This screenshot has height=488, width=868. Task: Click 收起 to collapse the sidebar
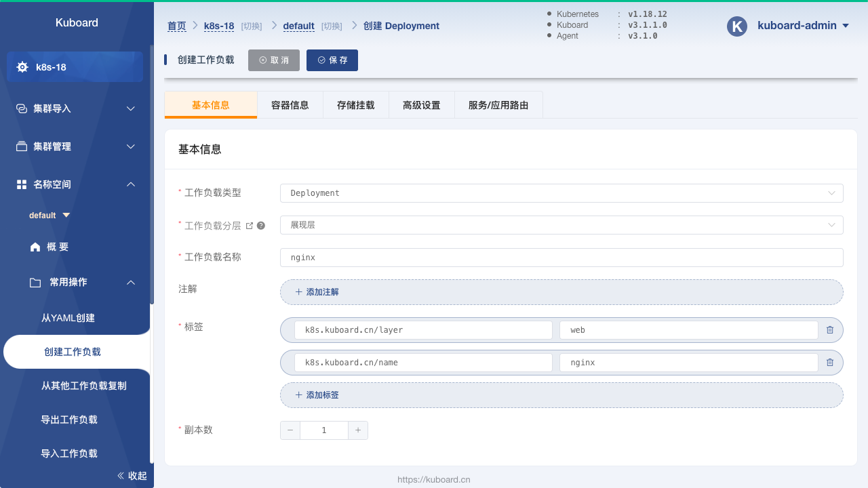[x=138, y=476]
